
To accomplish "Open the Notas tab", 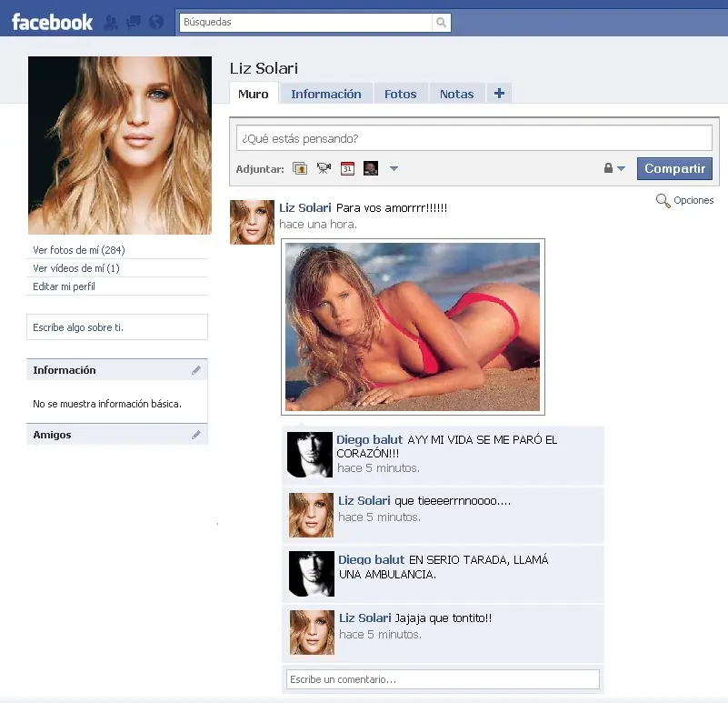I will pyautogui.click(x=457, y=94).
